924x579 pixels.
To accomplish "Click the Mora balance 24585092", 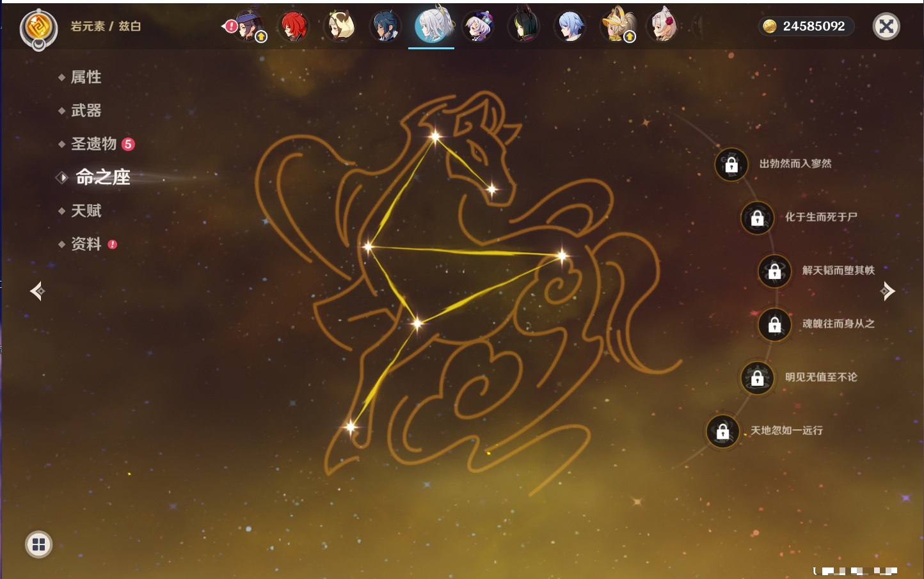I will click(x=806, y=26).
